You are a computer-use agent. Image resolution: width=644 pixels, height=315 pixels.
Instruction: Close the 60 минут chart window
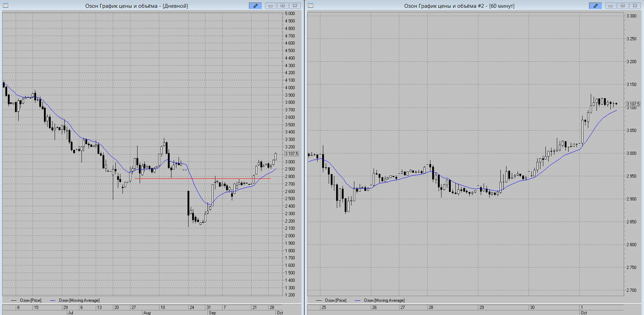coord(635,6)
